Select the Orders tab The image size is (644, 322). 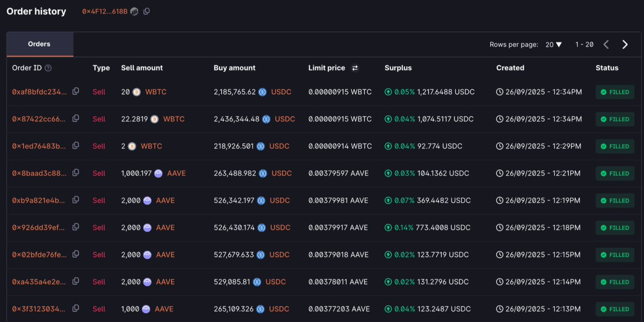pyautogui.click(x=39, y=44)
